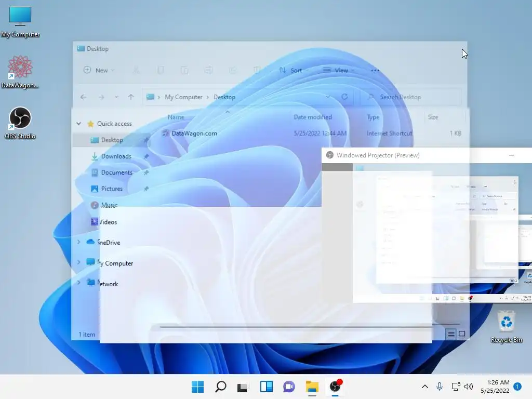Sort by Type column header
The height and width of the screenshot is (399, 532).
pyautogui.click(x=373, y=117)
